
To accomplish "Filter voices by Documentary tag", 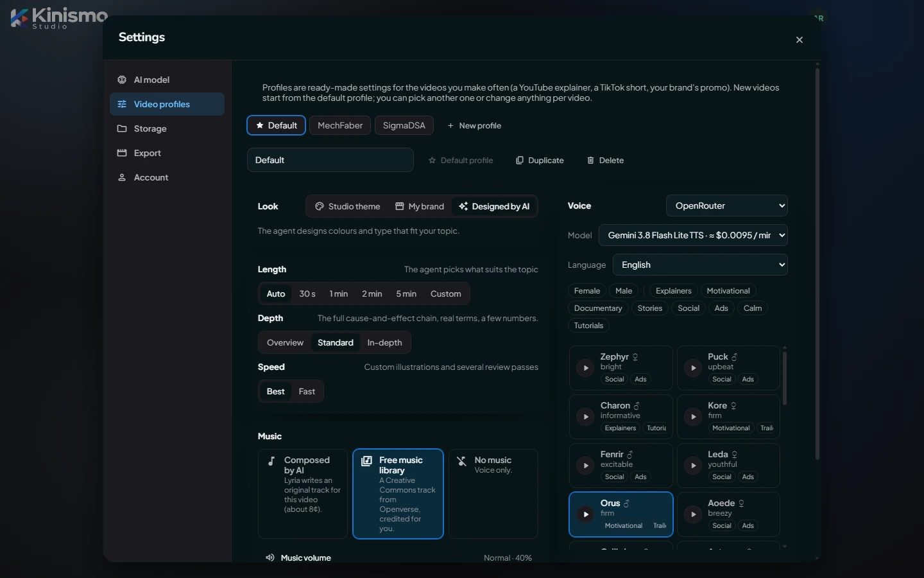I will [598, 308].
